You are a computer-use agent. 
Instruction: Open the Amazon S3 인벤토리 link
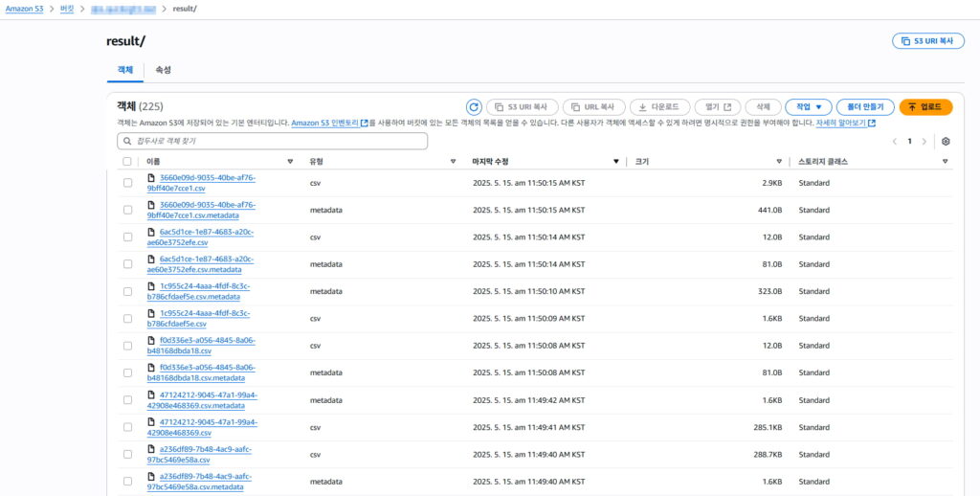point(329,124)
